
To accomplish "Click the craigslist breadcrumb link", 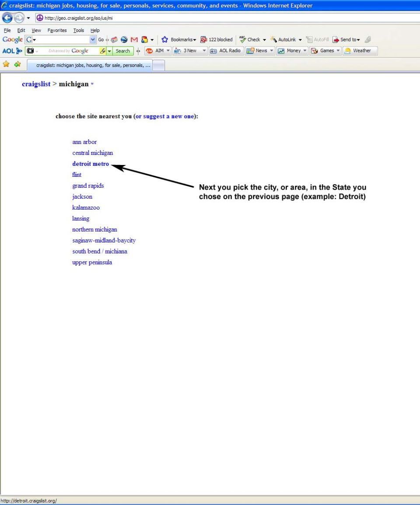I will pos(36,84).
